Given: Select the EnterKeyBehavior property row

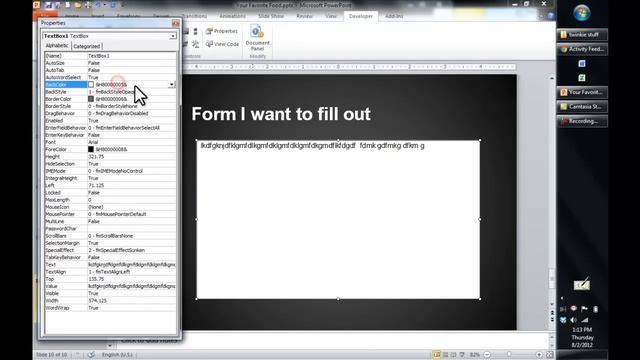Looking at the screenshot, I should pos(110,135).
